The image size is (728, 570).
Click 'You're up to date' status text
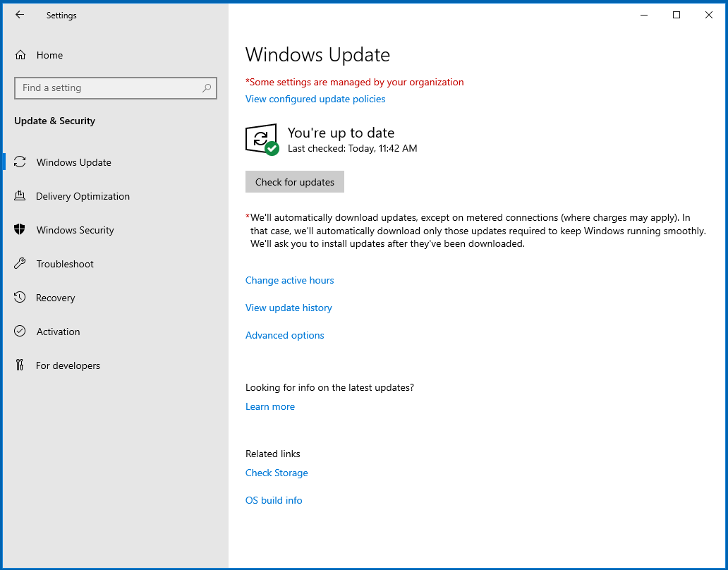coord(341,133)
